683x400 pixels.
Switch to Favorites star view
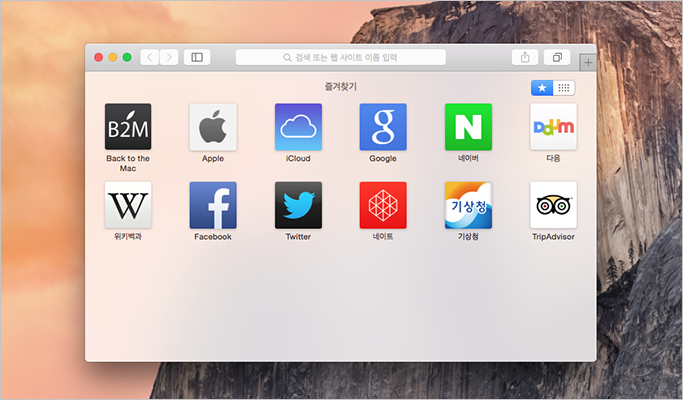click(x=542, y=88)
